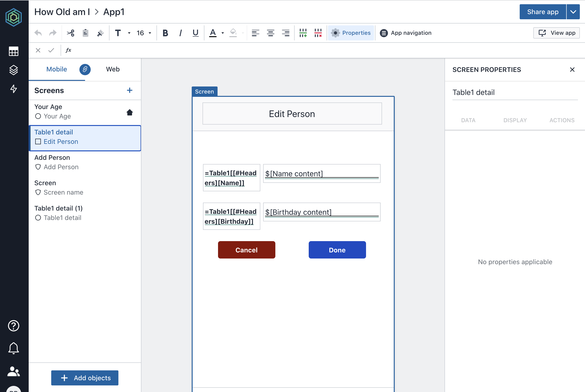Click the Undo icon in the toolbar
The image size is (585, 392).
click(x=38, y=33)
